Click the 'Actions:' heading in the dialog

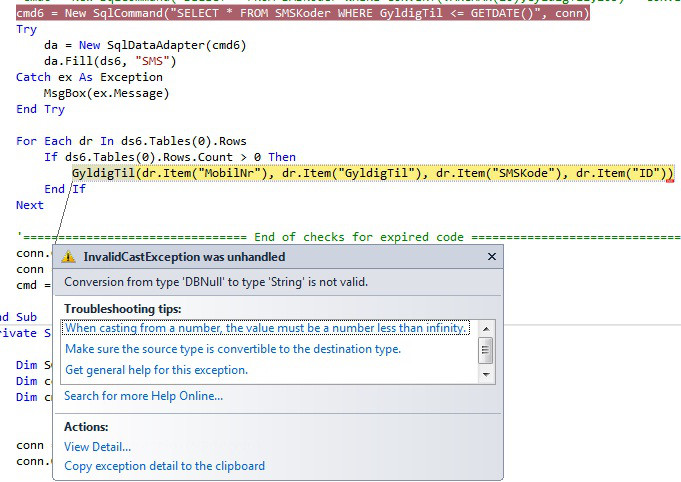(86, 427)
